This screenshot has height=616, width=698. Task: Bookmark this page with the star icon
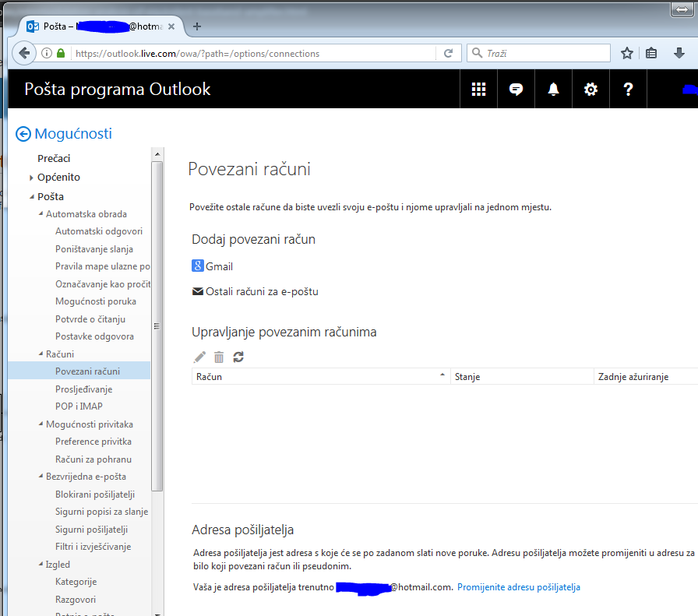627,54
